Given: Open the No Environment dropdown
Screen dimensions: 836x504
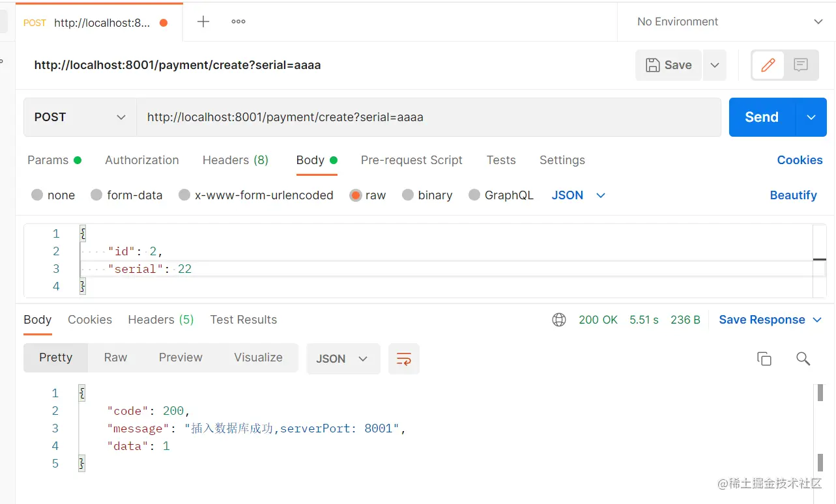Looking at the screenshot, I should point(730,21).
